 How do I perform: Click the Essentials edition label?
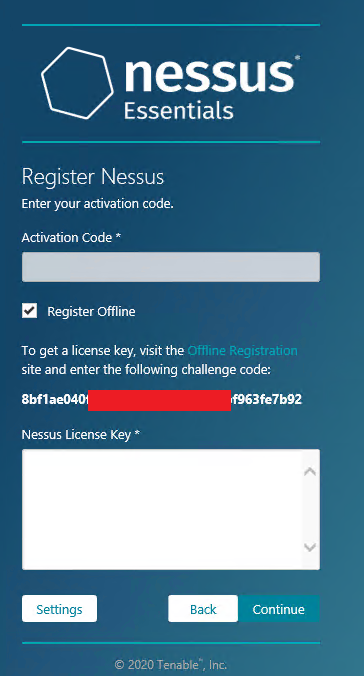pyautogui.click(x=179, y=110)
